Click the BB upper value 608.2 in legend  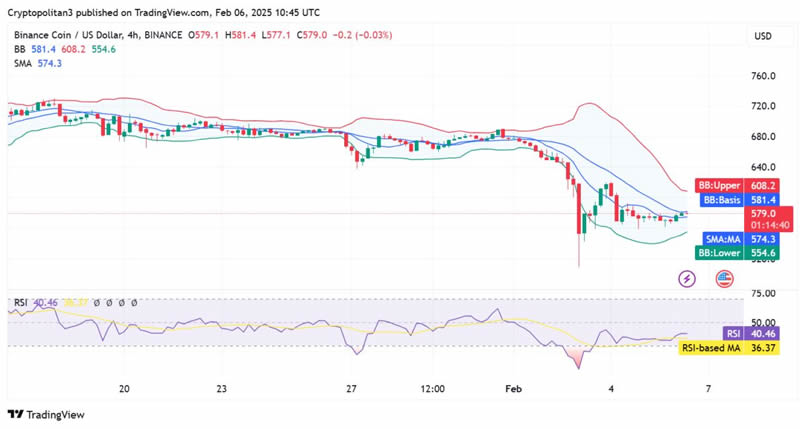pyautogui.click(x=74, y=49)
